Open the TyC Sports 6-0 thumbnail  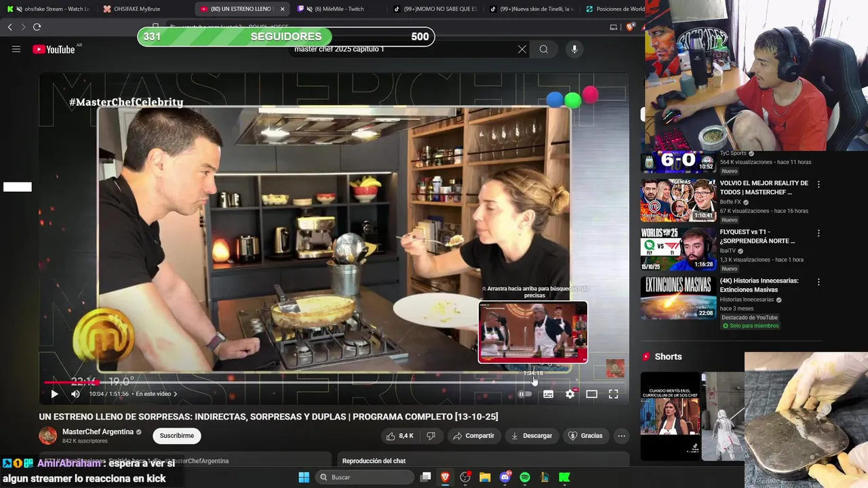click(679, 161)
